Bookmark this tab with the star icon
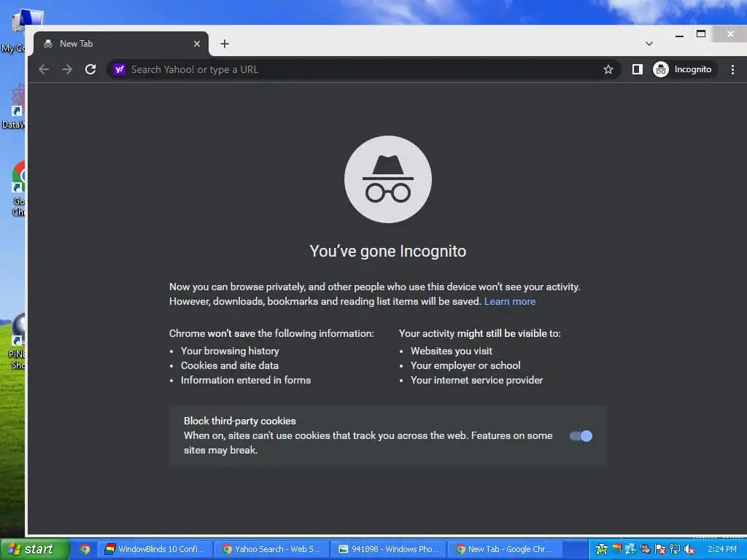This screenshot has height=560, width=747. 608,69
